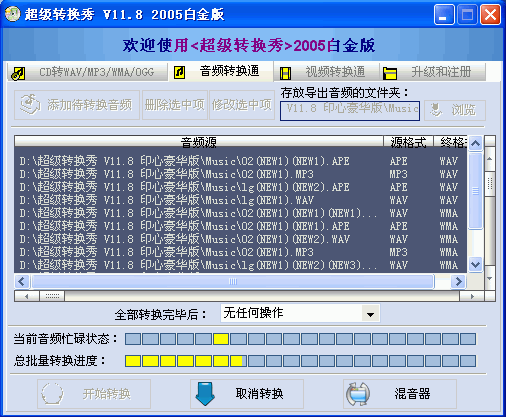The height and width of the screenshot is (417, 506).
Task: Click outer gray vertical scroll up arrow
Action: [490, 159]
